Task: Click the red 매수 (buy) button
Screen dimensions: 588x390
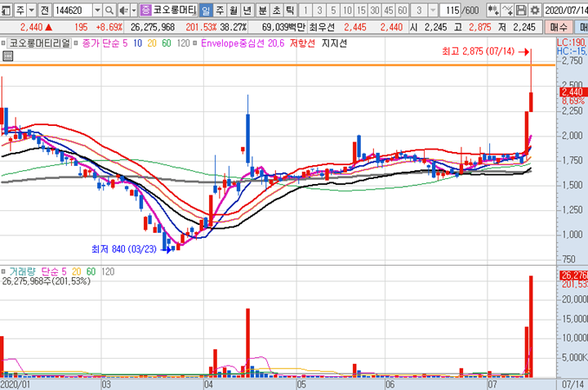Action: (559, 27)
